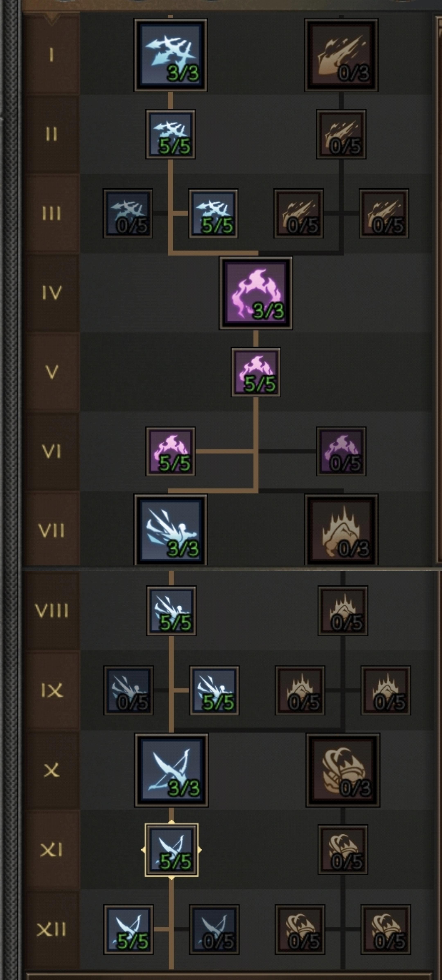442x980 pixels.
Task: Click the tier II ice arrows node 5/5
Action: coord(170,134)
